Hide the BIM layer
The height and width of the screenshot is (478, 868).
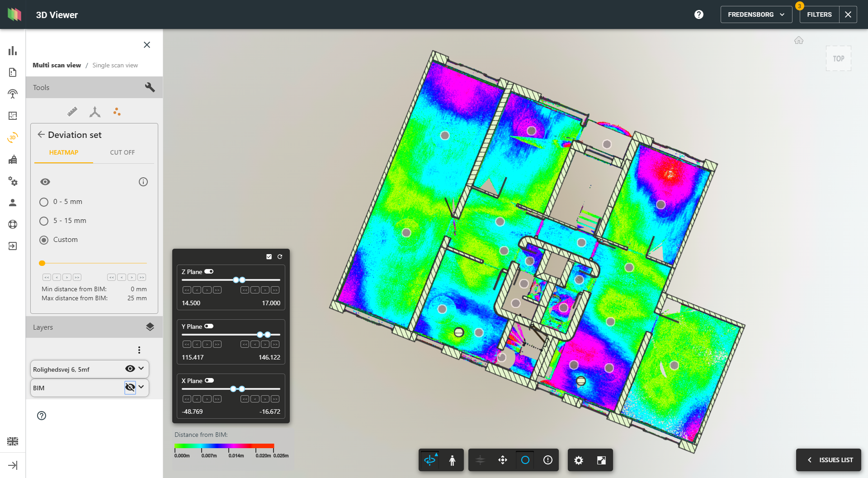(130, 387)
